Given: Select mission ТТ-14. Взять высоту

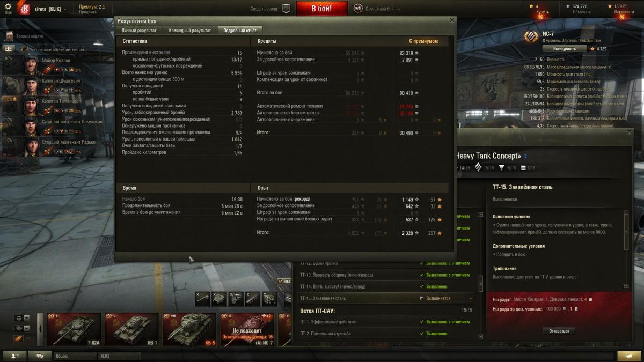Looking at the screenshot, I should tap(385, 286).
